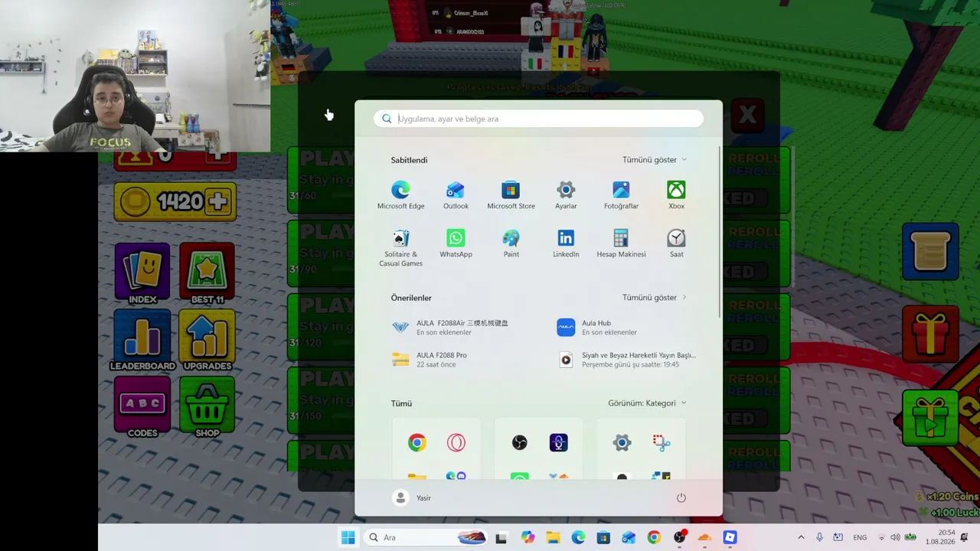Close the game panel with red X
Viewport: 980px width, 551px height.
click(747, 116)
